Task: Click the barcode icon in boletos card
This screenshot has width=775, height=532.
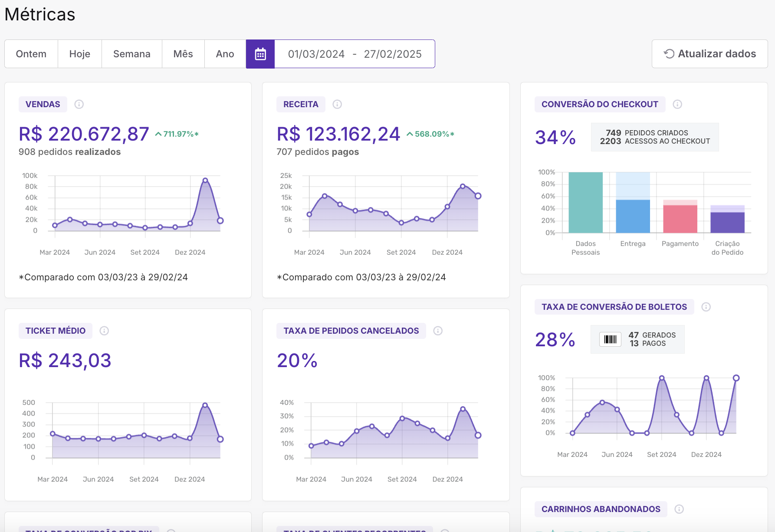Action: (x=610, y=339)
